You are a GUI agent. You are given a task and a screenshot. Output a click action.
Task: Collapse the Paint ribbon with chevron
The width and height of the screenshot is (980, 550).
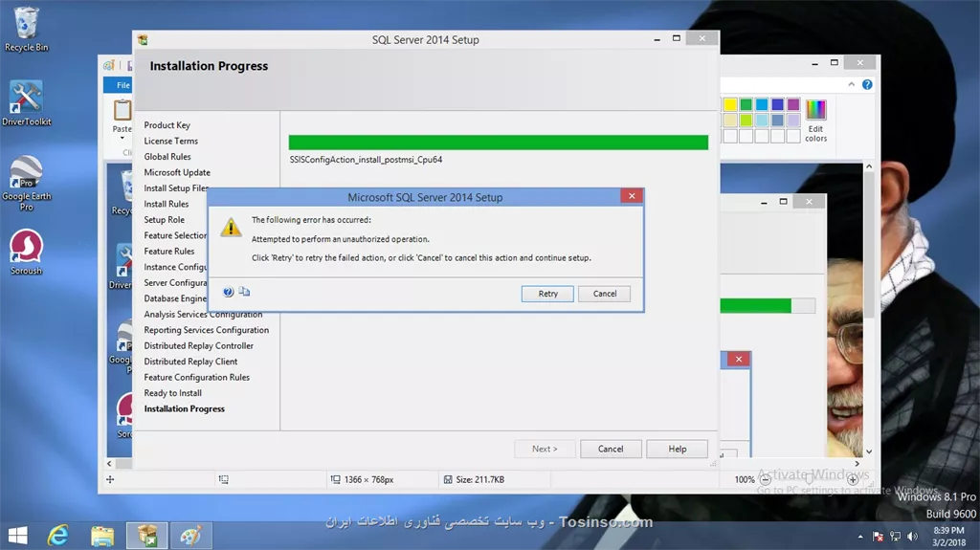point(851,84)
